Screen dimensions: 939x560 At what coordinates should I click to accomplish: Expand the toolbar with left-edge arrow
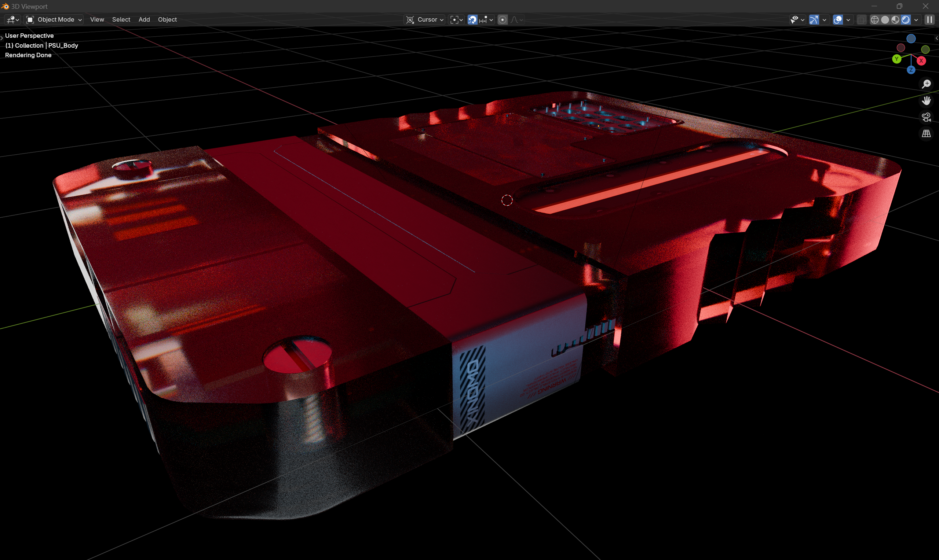point(2,38)
